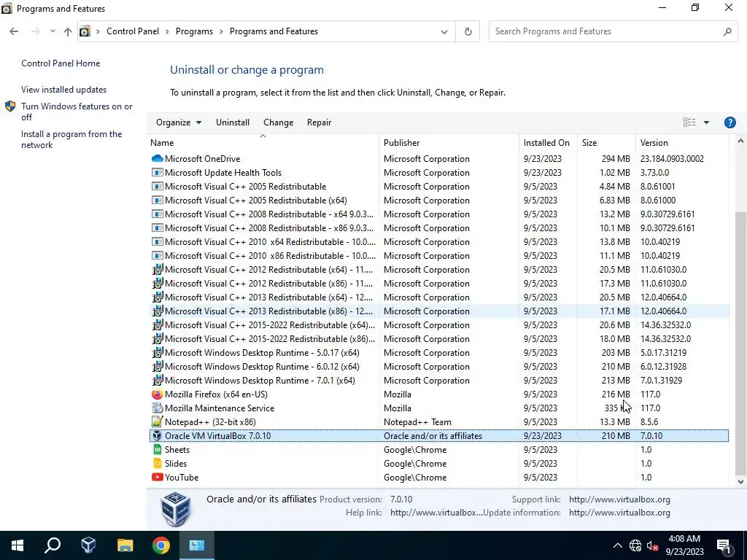Image resolution: width=747 pixels, height=560 pixels.
Task: Click the network globe tray icon
Action: 635,545
